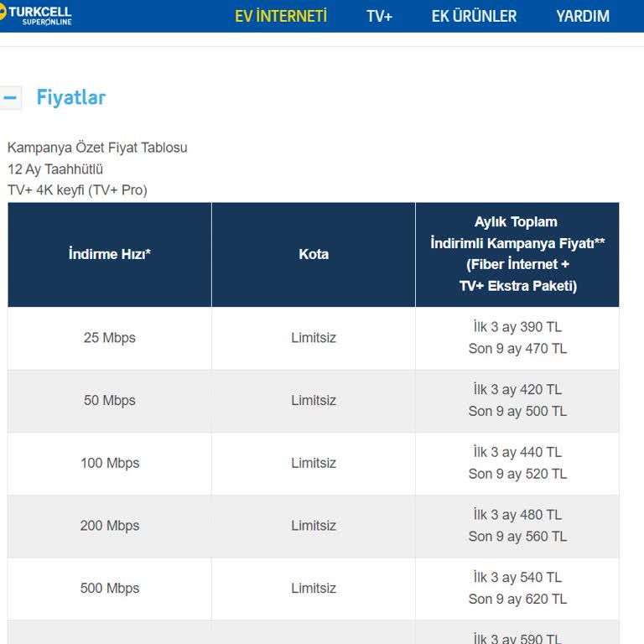This screenshot has height=644, width=644.
Task: Click the Limitsiz cell in 500 Mbps row
Action: 314,589
